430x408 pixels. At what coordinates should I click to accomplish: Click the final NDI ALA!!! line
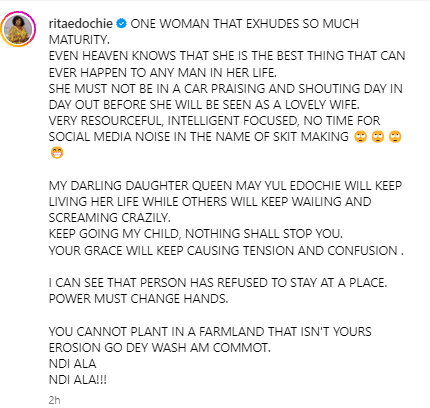[x=78, y=380]
